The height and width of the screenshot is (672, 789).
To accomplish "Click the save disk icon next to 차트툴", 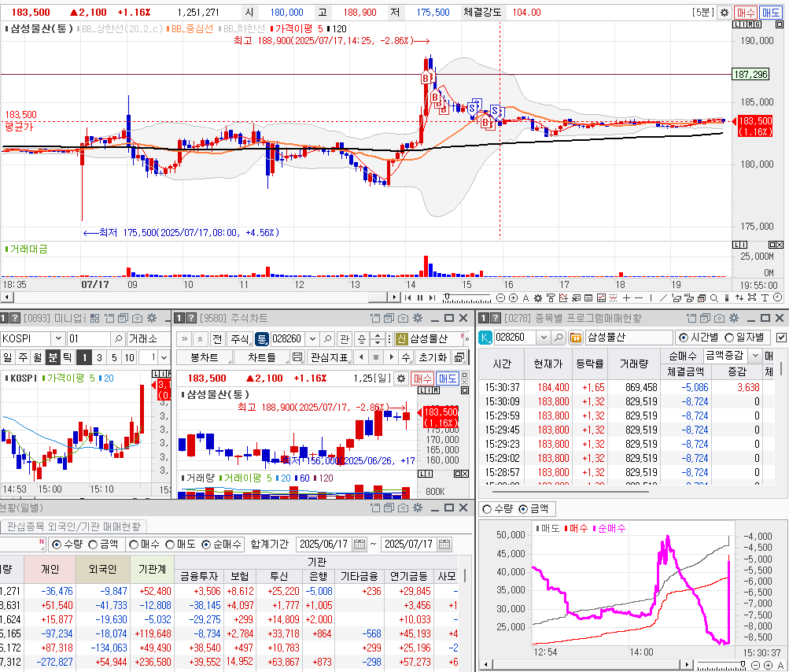I will (297, 357).
